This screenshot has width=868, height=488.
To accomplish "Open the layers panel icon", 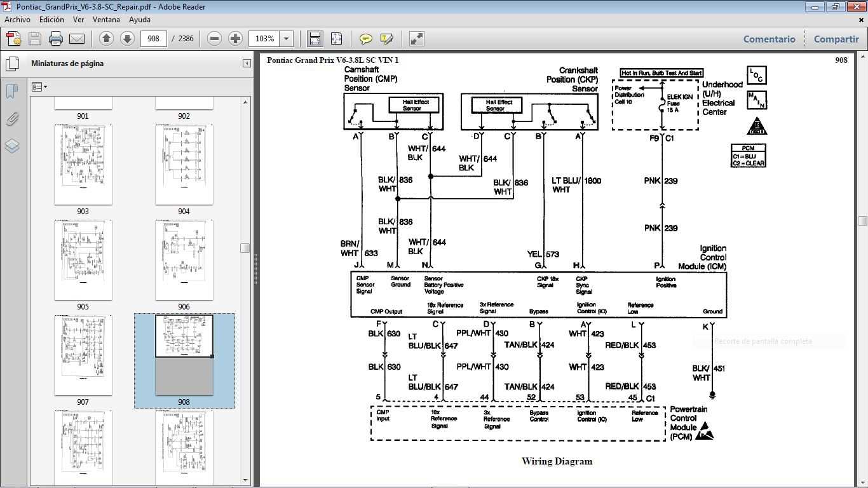I will point(12,146).
